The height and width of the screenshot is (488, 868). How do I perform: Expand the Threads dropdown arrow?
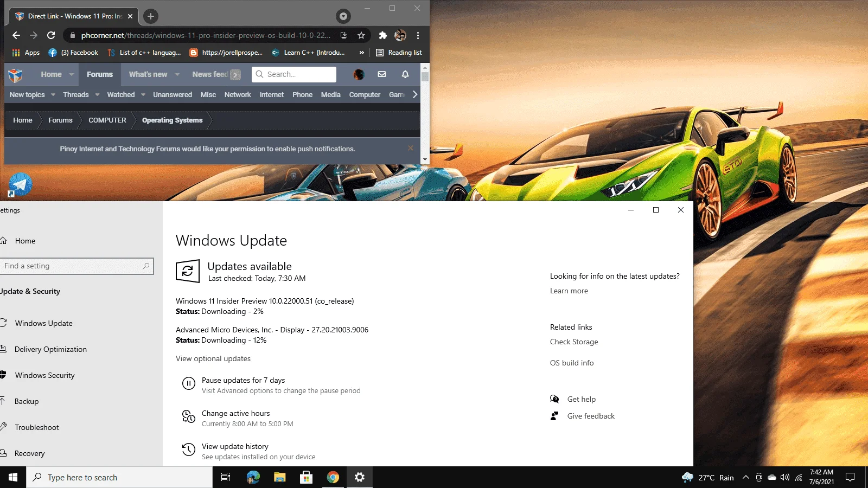(x=97, y=94)
